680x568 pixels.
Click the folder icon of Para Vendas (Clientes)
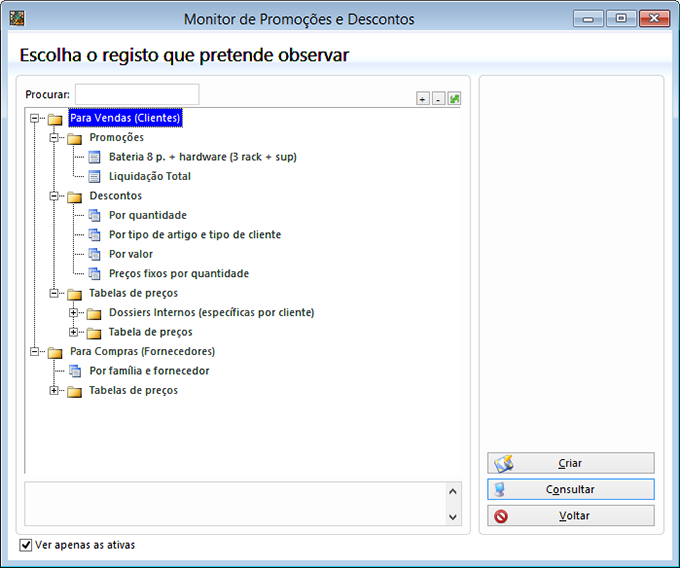click(55, 119)
